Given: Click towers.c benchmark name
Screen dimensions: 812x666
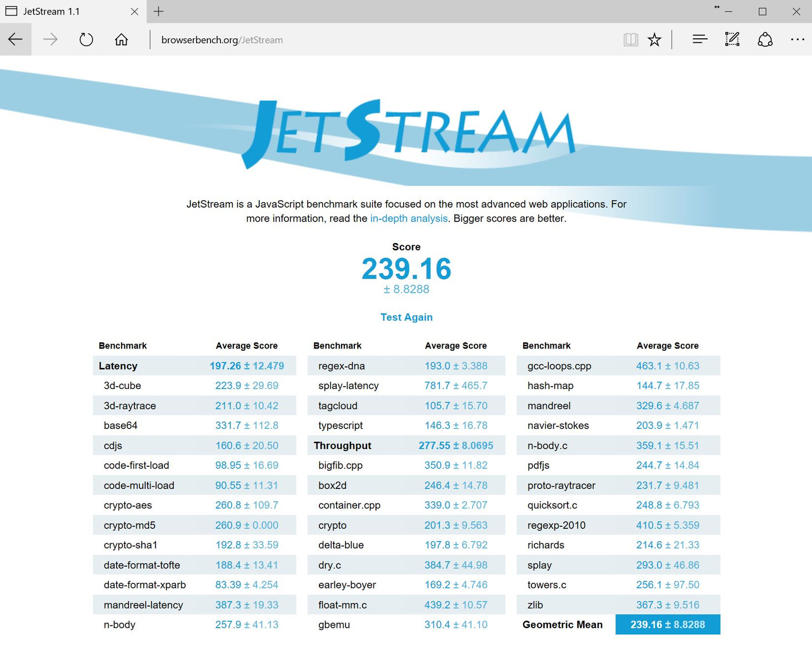Looking at the screenshot, I should [547, 585].
